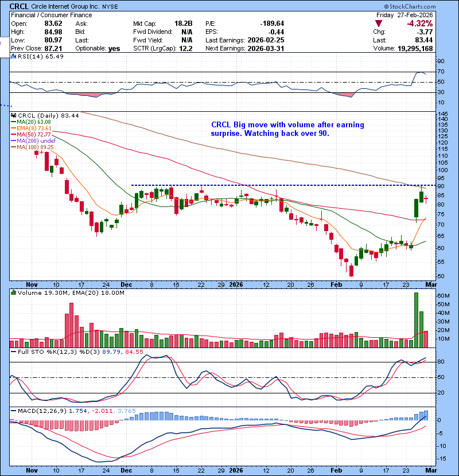Image resolution: width=459 pixels, height=476 pixels.
Task: Click the Volume 19.30M, EMA(20) 18.00M label
Action: tap(71, 293)
